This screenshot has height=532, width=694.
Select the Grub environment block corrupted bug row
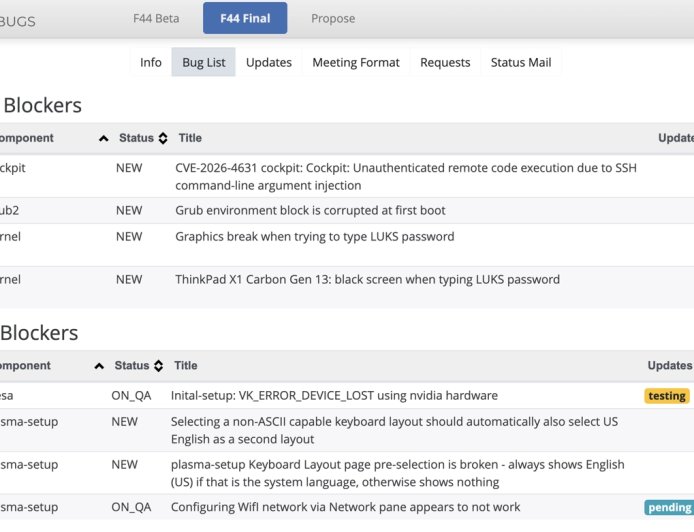coord(310,211)
